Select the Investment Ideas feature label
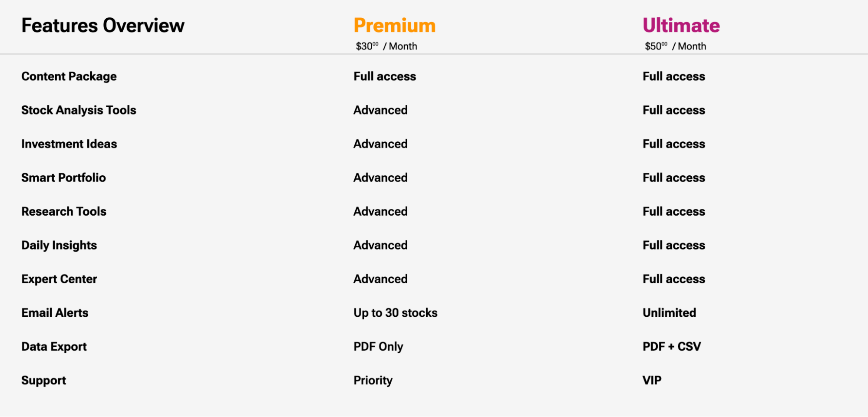Image resolution: width=868 pixels, height=417 pixels. [x=69, y=144]
